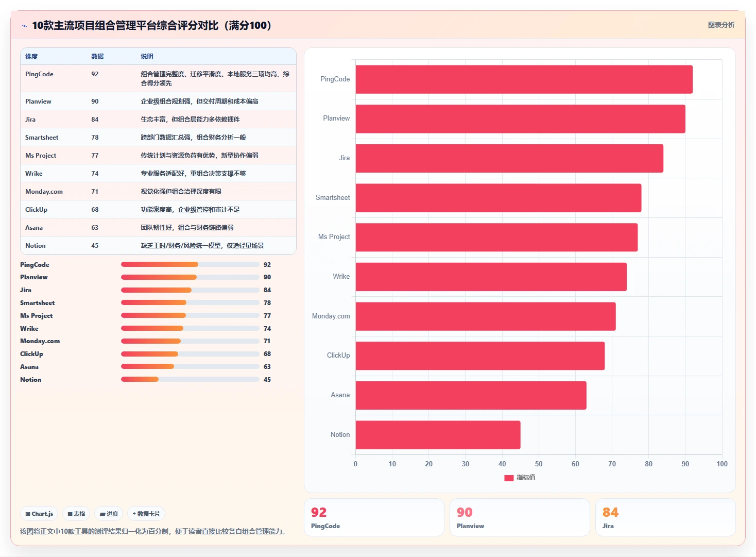Screen dimensions: 756x557
Task: Click the Ms Project bar in the chart
Action: tap(496, 237)
